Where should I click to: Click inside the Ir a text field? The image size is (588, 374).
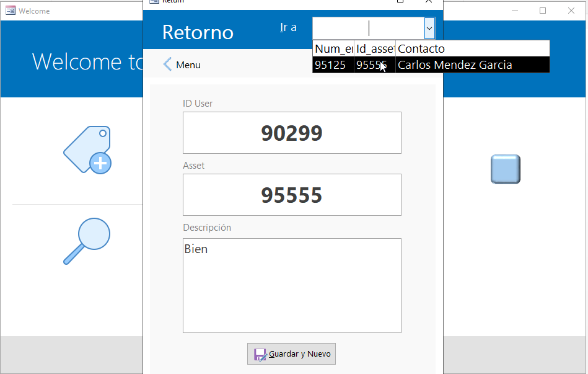click(369, 28)
